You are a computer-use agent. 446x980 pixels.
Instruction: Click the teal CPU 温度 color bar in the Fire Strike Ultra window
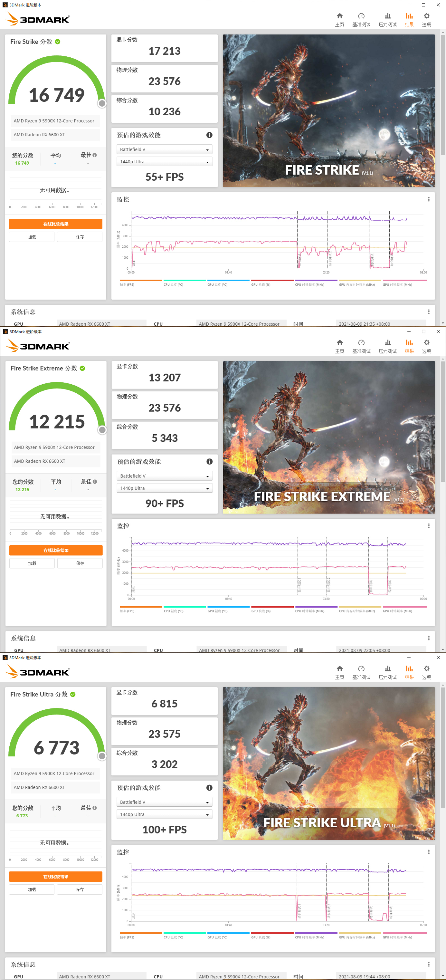tap(185, 933)
